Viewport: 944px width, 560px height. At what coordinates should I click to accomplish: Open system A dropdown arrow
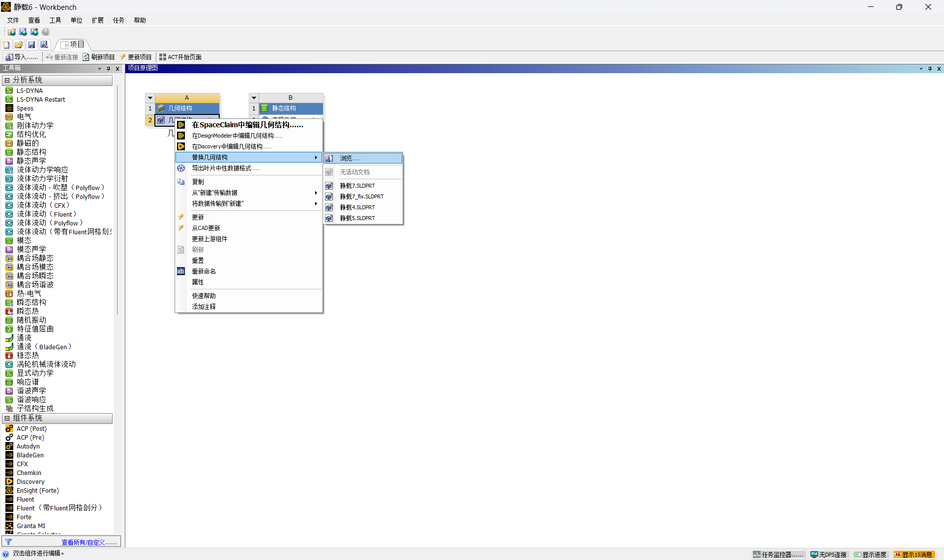pos(150,98)
